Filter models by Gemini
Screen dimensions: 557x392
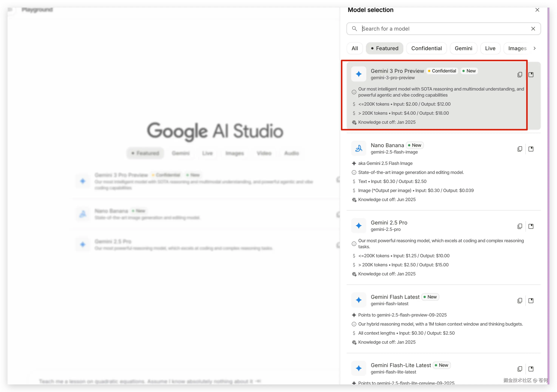[463, 48]
